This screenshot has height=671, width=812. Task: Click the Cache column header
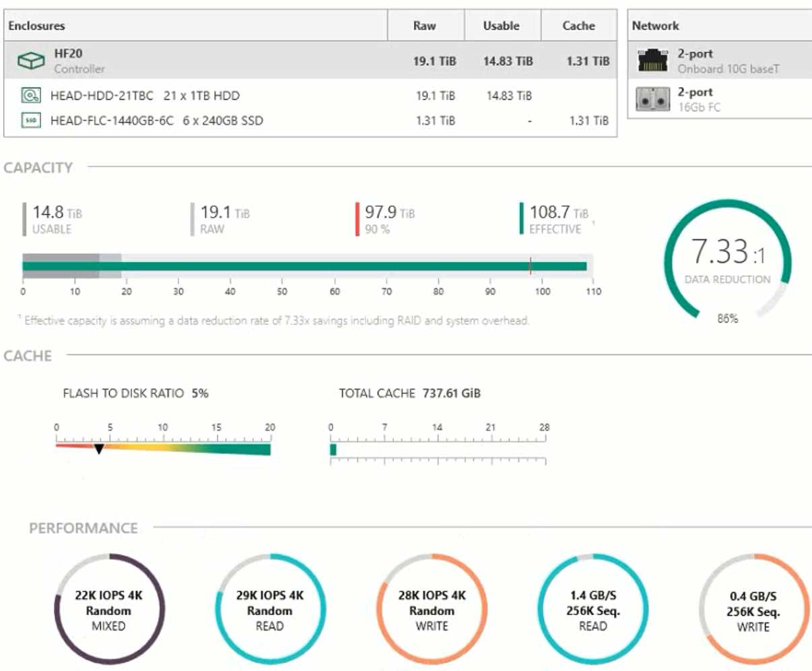click(x=579, y=26)
